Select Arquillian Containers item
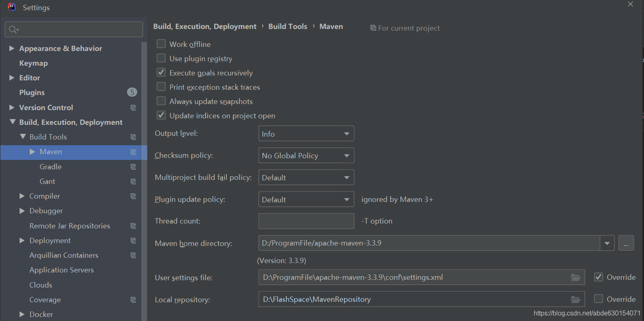The height and width of the screenshot is (321, 644). (64, 255)
